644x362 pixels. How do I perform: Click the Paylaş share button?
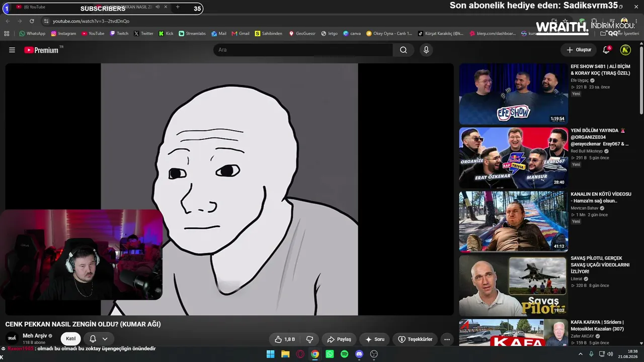[x=339, y=339]
